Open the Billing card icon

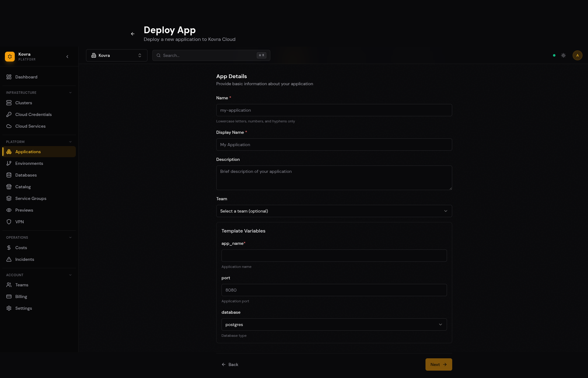pyautogui.click(x=9, y=296)
